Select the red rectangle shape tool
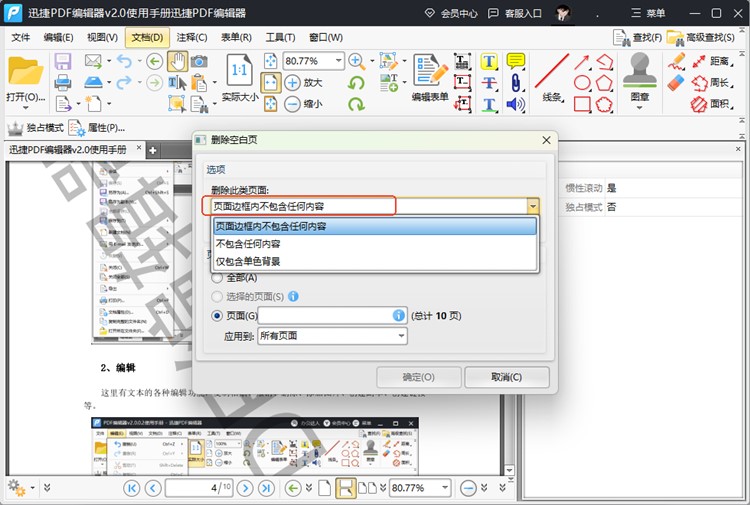Viewport: 750px width, 505px height. click(x=582, y=104)
